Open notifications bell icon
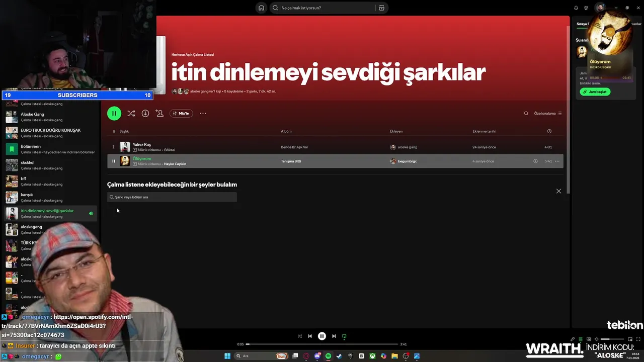 576,8
